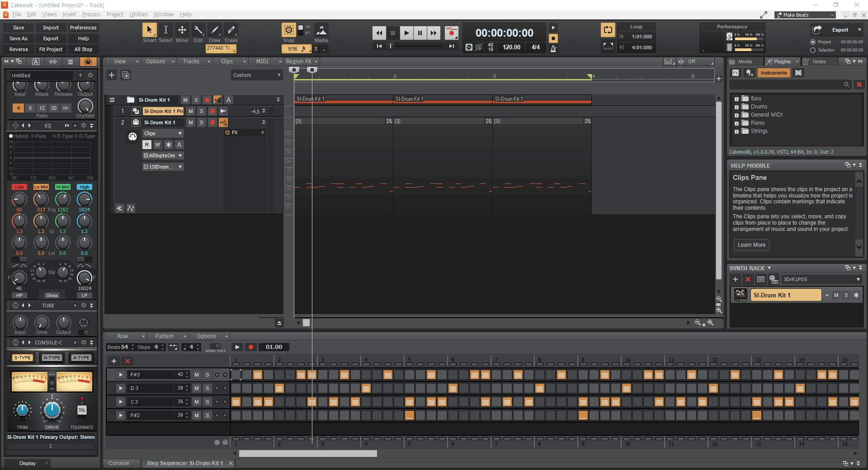Screen dimensions: 868x470
Task: Switch to the Console tab
Action: (119, 463)
